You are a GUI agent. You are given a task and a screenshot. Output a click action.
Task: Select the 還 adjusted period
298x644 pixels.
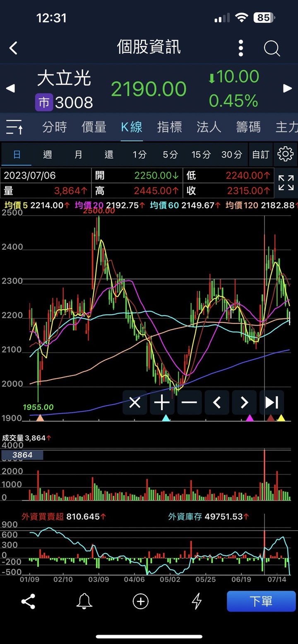109,155
